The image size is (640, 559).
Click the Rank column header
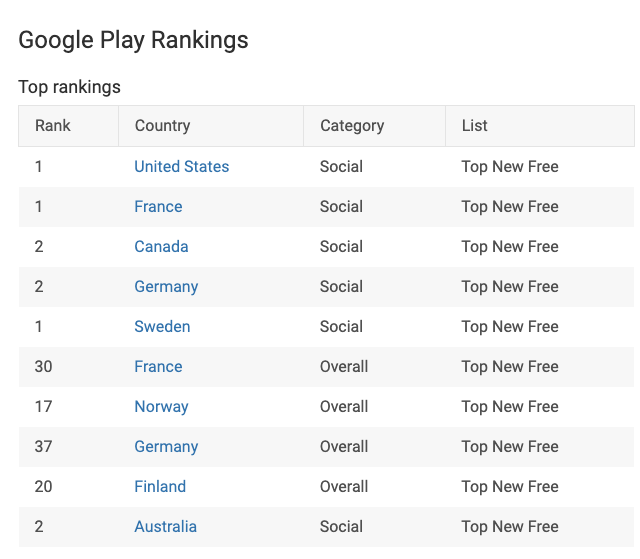tap(53, 126)
